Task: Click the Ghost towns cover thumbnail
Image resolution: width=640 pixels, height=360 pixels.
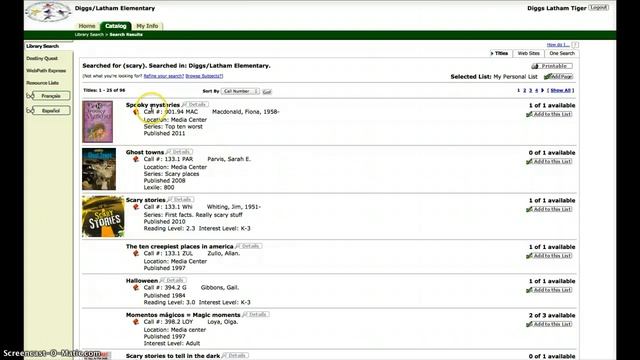Action: (99, 169)
